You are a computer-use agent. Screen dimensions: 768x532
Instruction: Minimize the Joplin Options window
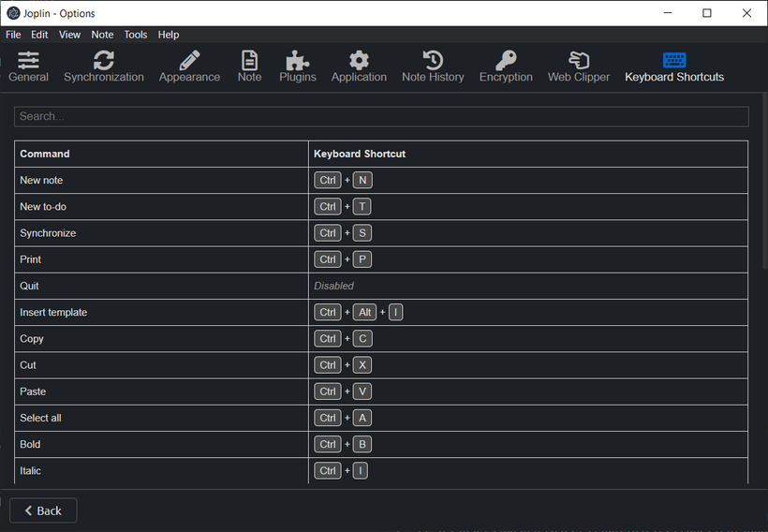tap(668, 13)
